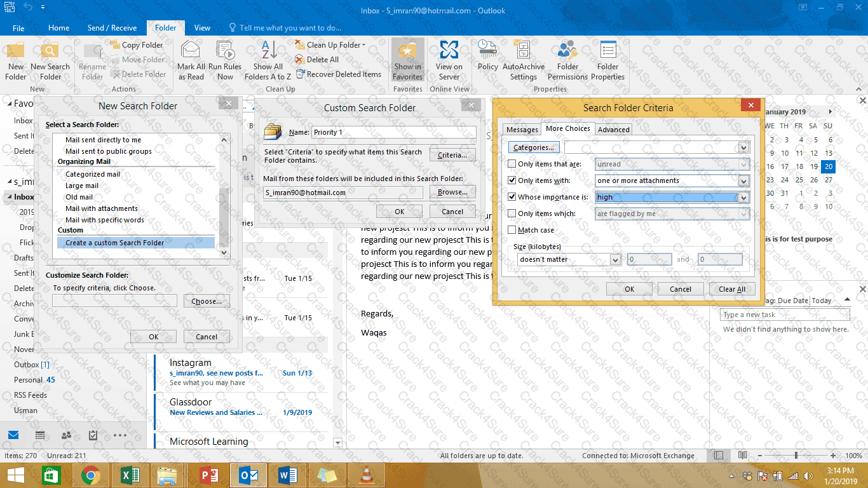Enable the 'Only items that are' checkbox
This screenshot has width=868, height=488.
click(x=512, y=164)
